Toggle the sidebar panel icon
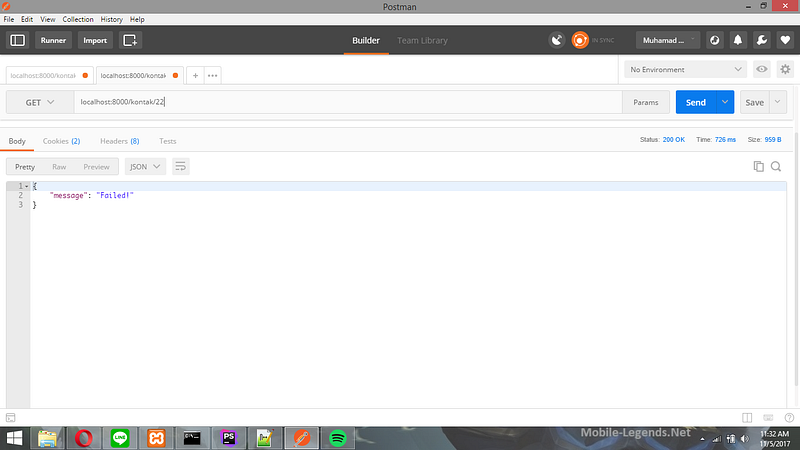This screenshot has width=800, height=450. click(17, 40)
